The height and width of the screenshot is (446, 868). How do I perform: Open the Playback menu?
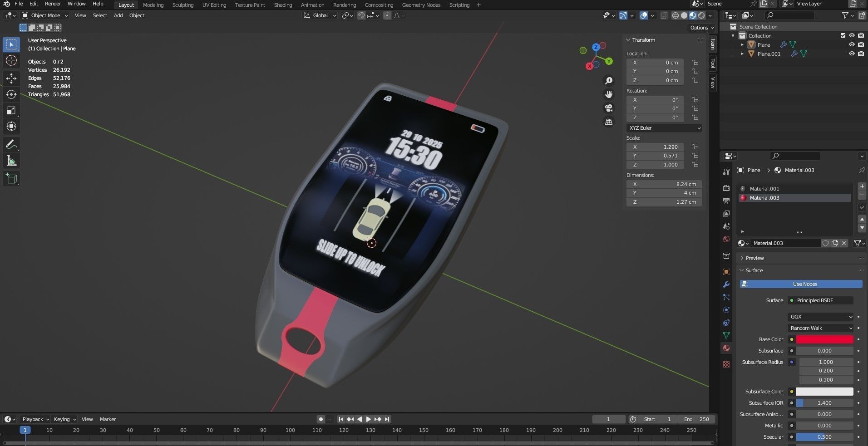(x=35, y=419)
